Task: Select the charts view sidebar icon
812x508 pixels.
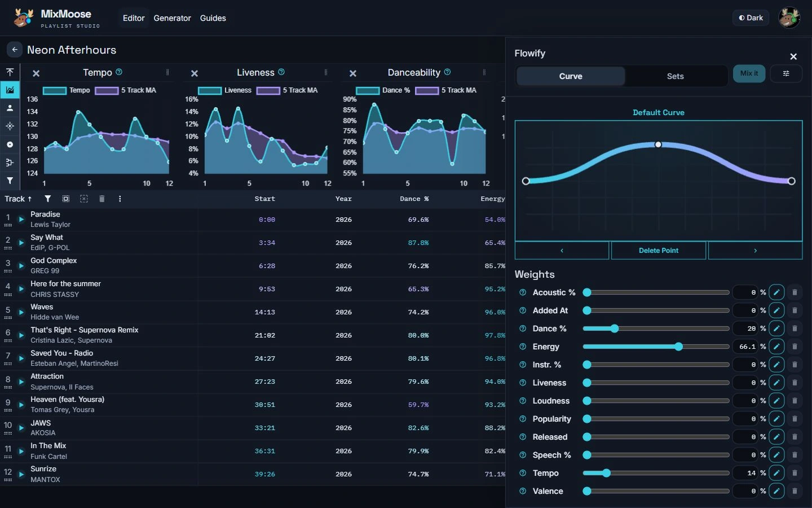Action: pos(10,90)
